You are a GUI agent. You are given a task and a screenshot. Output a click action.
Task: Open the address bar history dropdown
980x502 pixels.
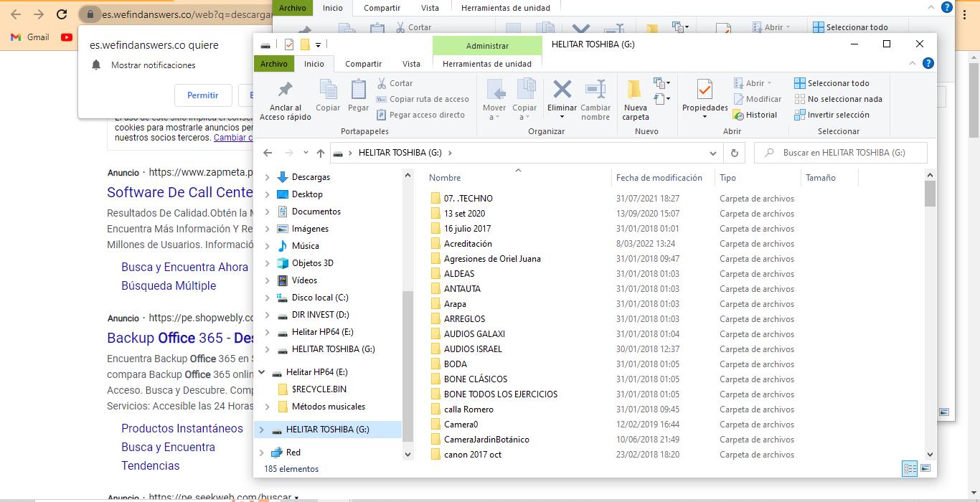click(x=712, y=153)
